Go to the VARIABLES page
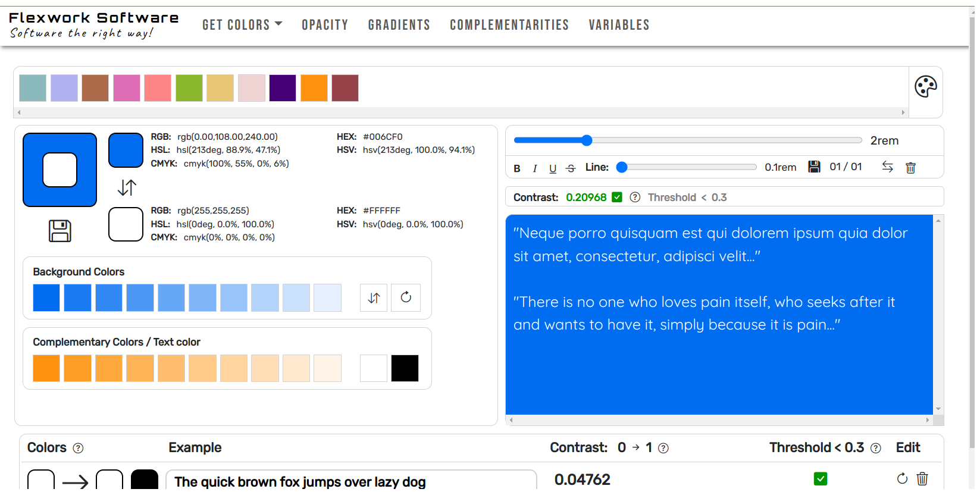The height and width of the screenshot is (492, 980). 619,24
